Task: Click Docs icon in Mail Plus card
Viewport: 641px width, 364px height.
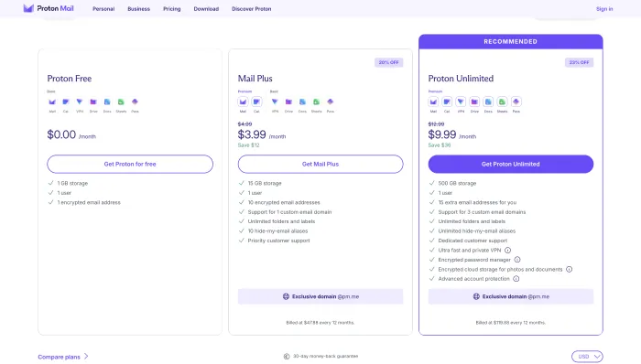Action: (x=302, y=102)
